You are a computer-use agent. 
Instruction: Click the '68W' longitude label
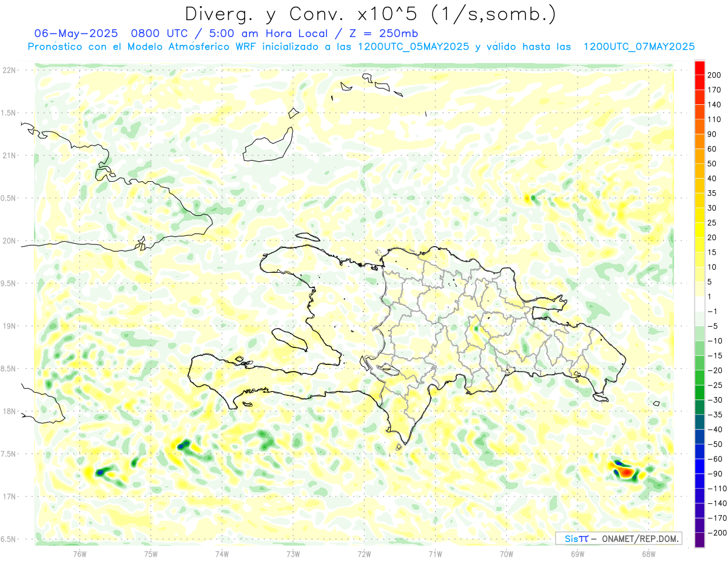click(x=649, y=554)
